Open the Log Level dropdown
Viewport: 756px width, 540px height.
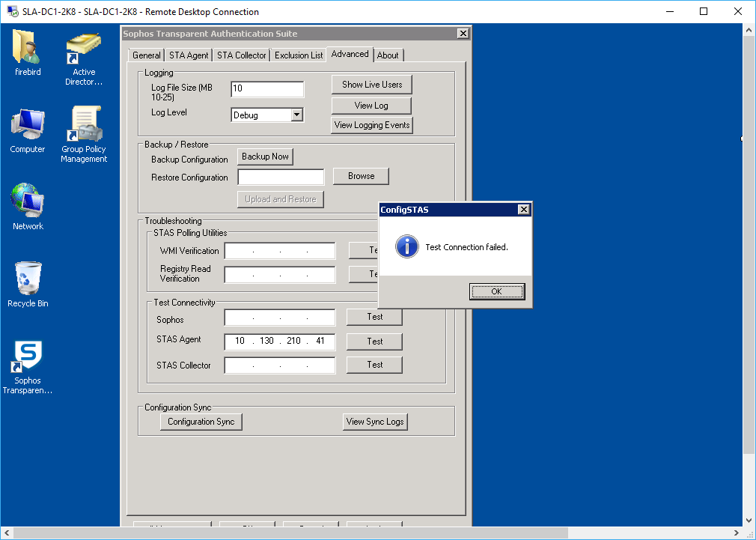[297, 115]
